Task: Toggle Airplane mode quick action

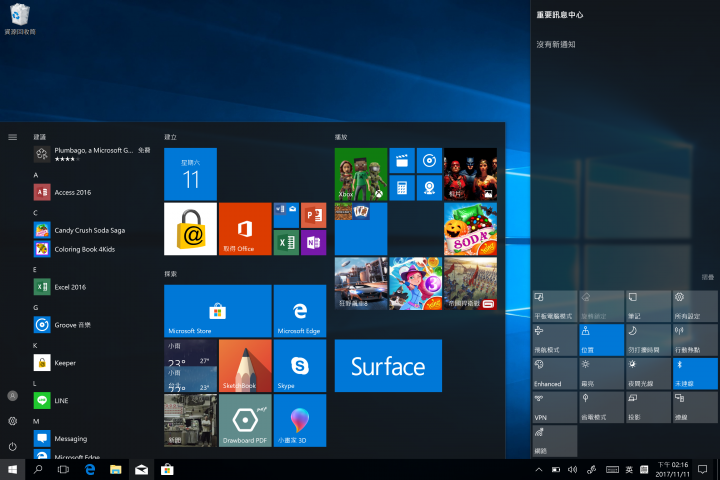Action: (x=555, y=340)
